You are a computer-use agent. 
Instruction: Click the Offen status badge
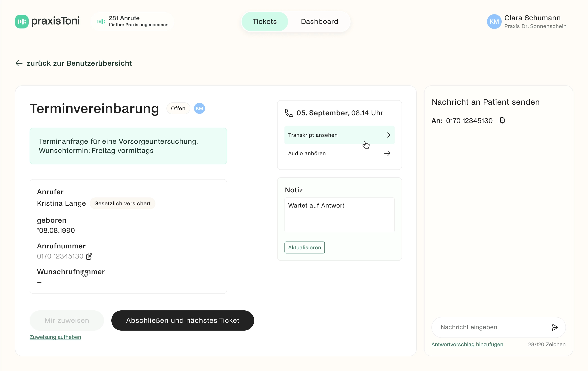(178, 108)
